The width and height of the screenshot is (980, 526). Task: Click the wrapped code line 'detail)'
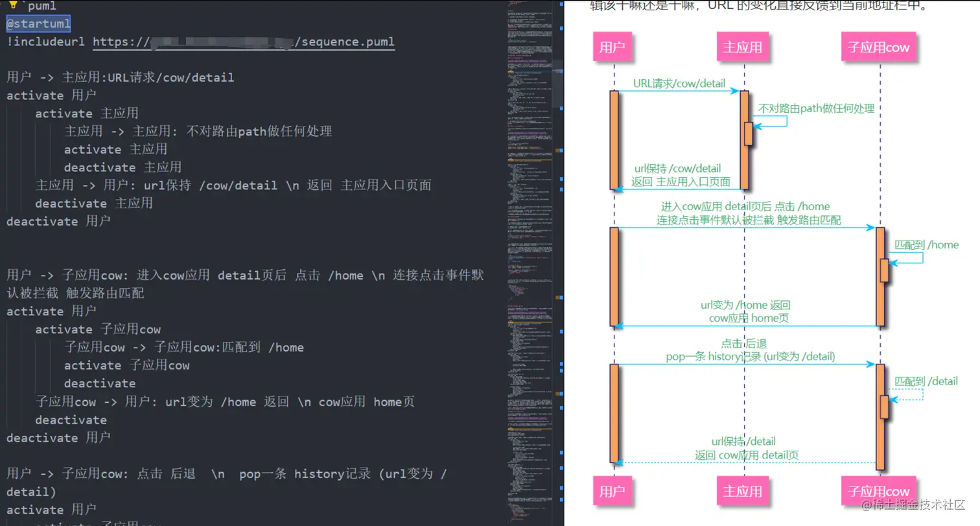(x=31, y=492)
